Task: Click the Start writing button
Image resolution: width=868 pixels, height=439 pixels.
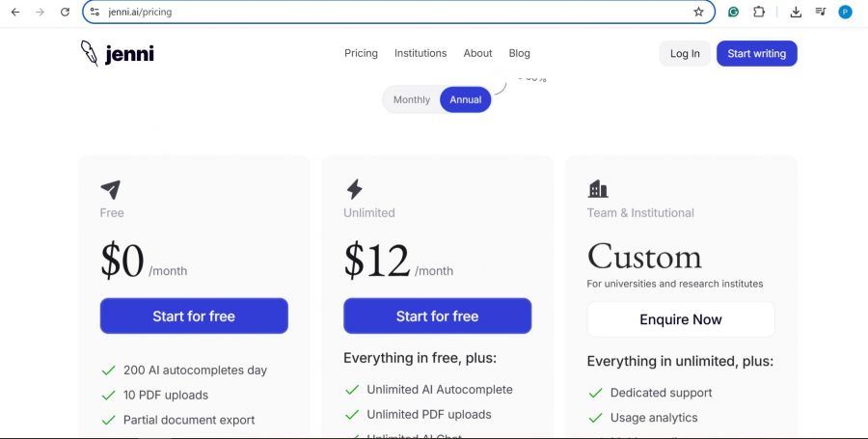Action: [757, 54]
